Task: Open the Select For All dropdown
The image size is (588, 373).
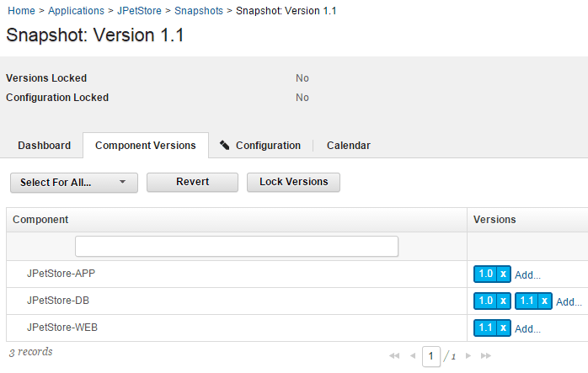Action: tap(73, 182)
